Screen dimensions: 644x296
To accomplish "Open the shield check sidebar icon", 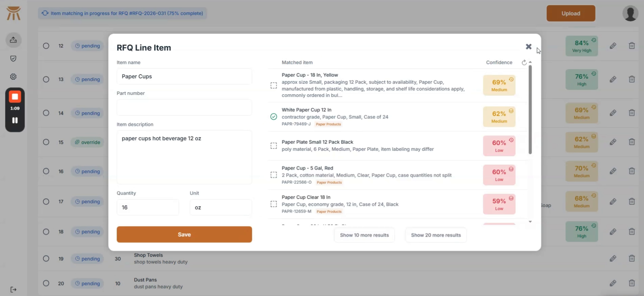I will click(x=13, y=59).
